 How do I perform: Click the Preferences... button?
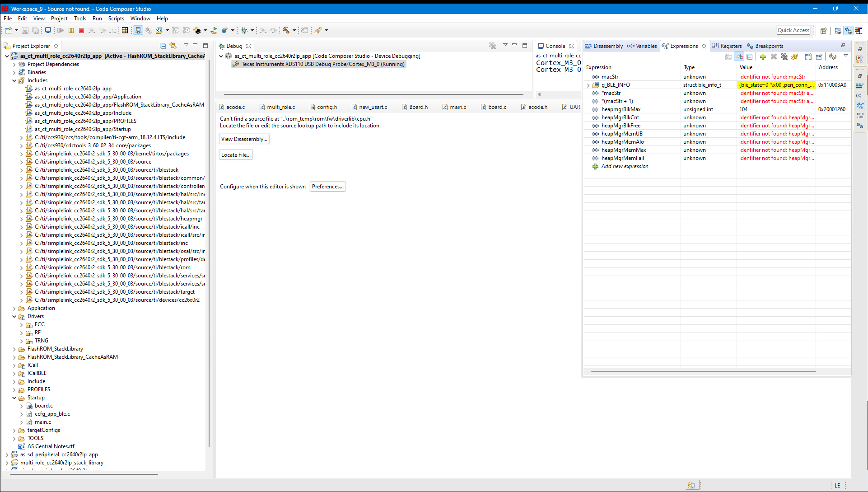(328, 187)
